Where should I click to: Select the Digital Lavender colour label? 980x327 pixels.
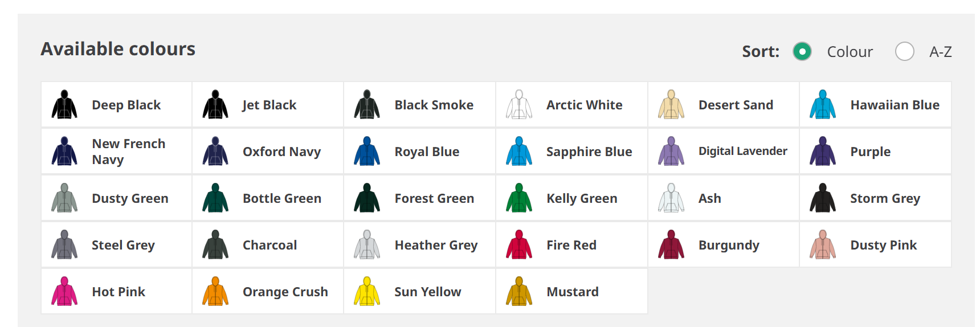742,151
